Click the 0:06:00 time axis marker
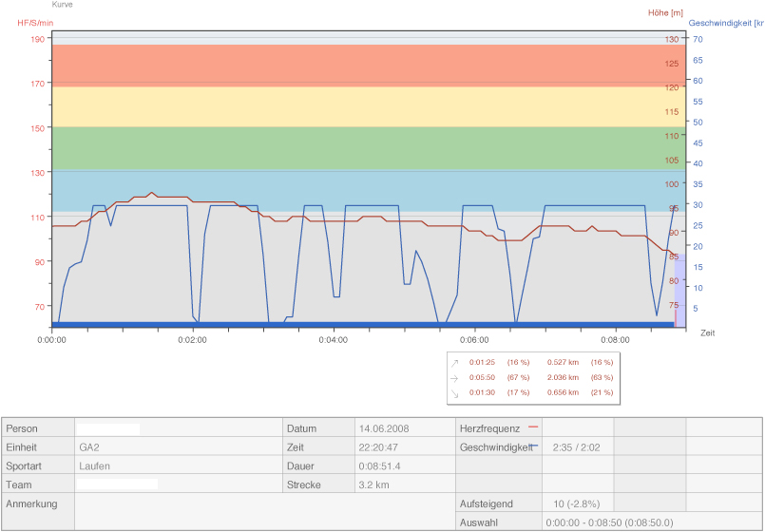The height and width of the screenshot is (532, 765). (x=474, y=339)
